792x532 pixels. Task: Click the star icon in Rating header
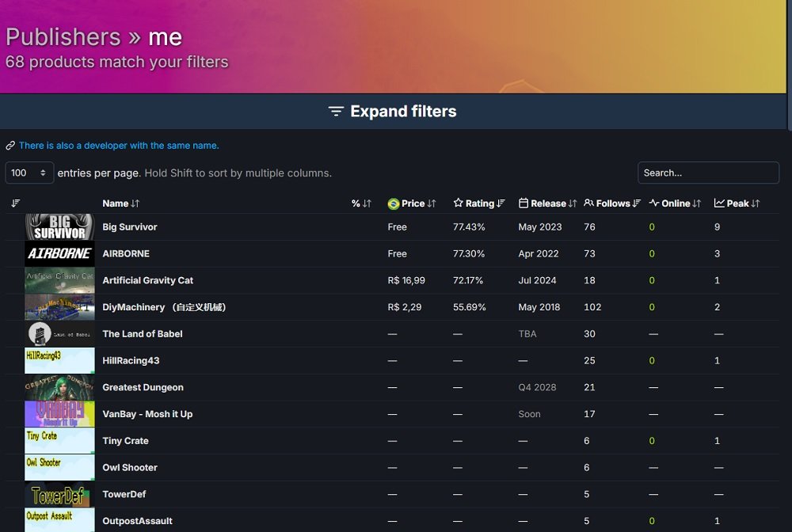coord(458,203)
